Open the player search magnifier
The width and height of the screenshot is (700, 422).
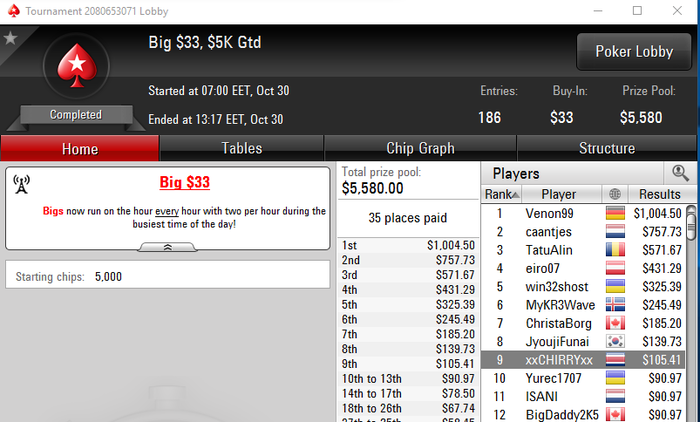click(680, 173)
